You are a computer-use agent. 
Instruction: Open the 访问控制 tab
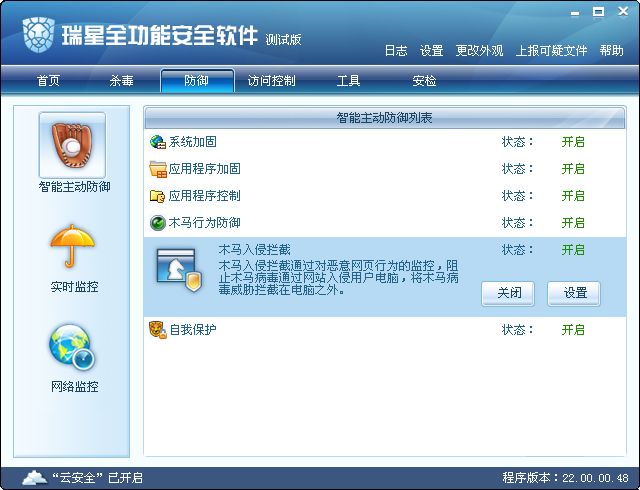click(271, 80)
